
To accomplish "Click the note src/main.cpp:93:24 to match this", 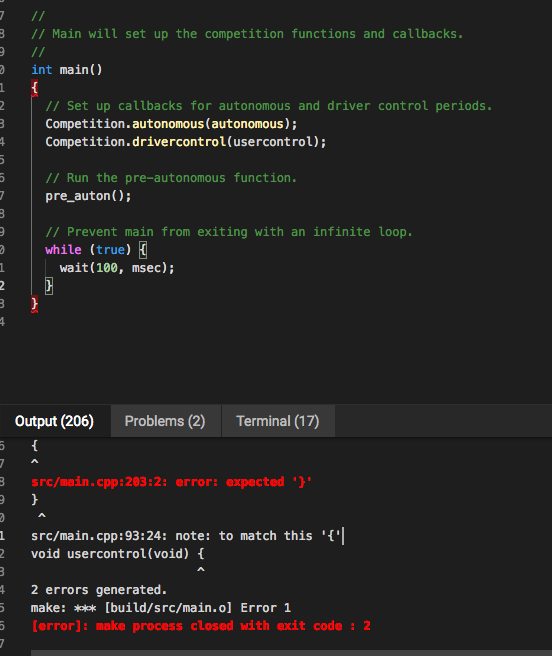I will (x=186, y=536).
